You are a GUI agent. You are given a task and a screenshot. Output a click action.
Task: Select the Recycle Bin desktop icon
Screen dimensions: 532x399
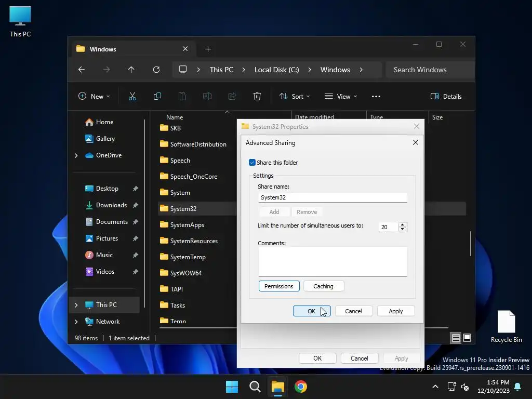506,326
